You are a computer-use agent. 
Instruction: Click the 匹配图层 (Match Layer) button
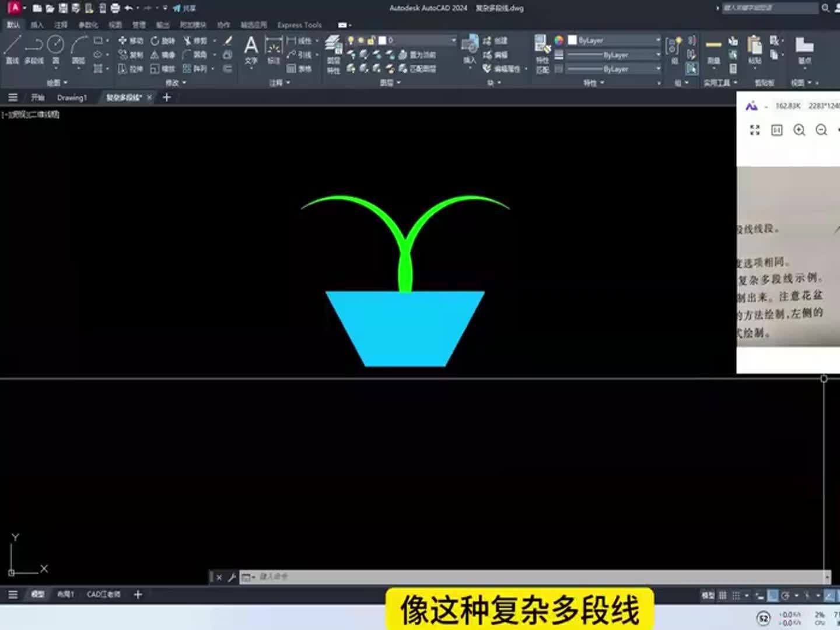[x=423, y=68]
